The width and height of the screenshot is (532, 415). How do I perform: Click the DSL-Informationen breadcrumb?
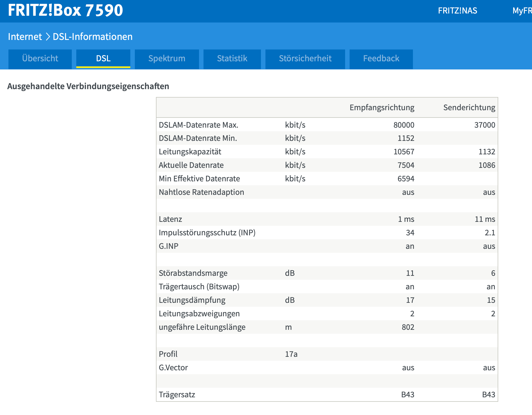point(93,37)
